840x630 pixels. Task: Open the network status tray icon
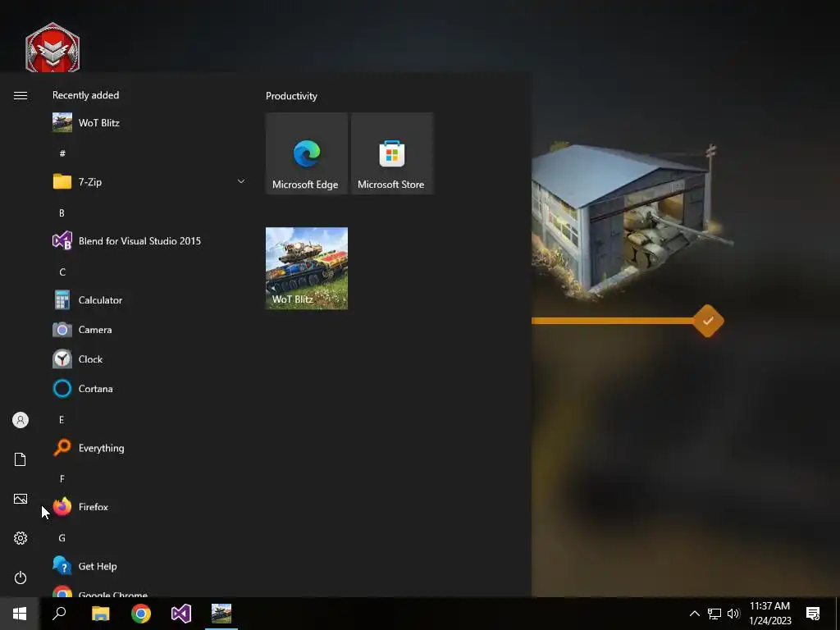pos(714,614)
